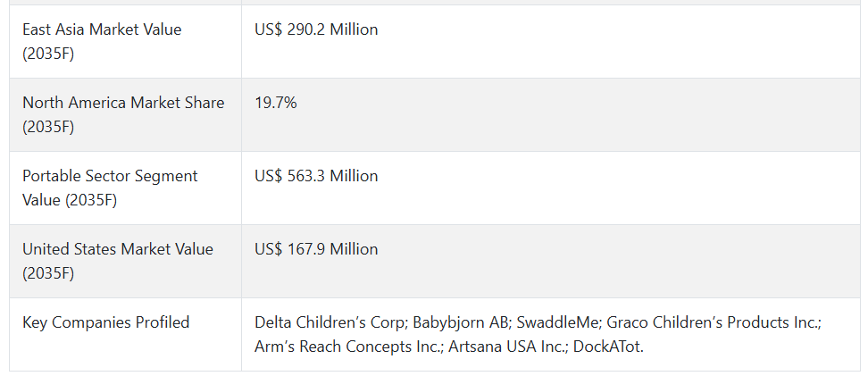The image size is (868, 376).
Task: Select the US$ 563.3 Million value
Action: [316, 176]
